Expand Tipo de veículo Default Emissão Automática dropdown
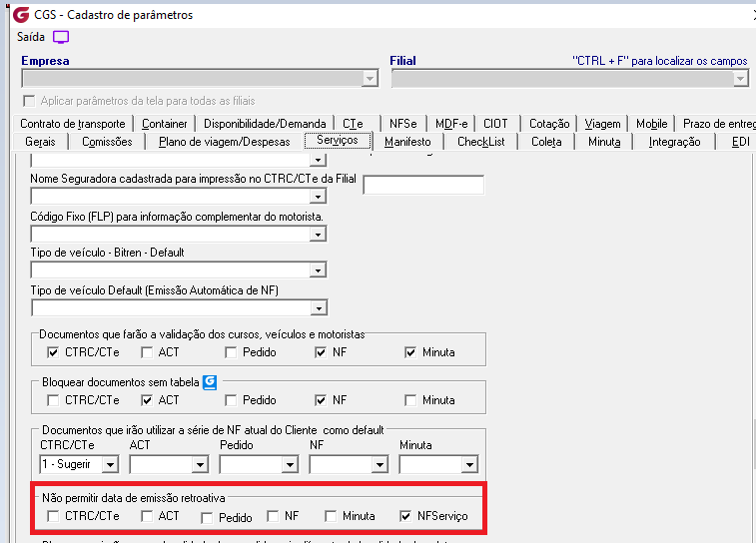756x543 pixels. (319, 308)
